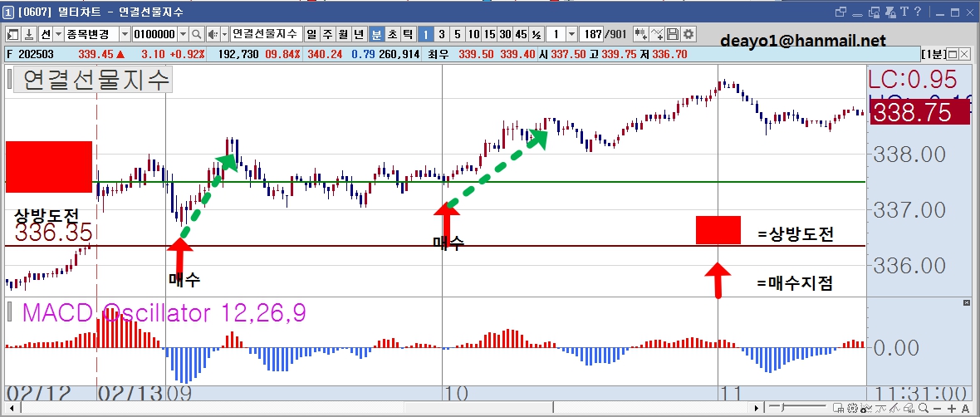Screen dimensions: 980x417
Task: Select the 45-minute interval button
Action: tap(522, 34)
